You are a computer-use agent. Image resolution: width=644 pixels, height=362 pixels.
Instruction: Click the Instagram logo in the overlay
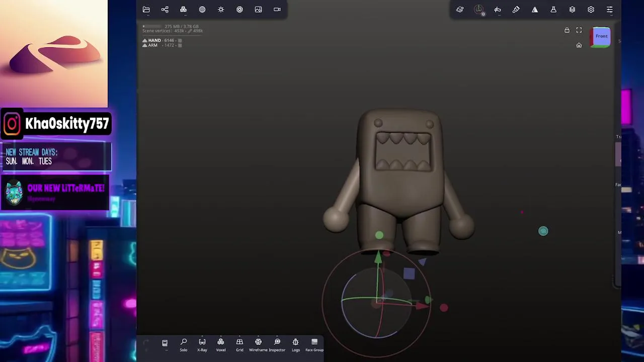(x=13, y=124)
